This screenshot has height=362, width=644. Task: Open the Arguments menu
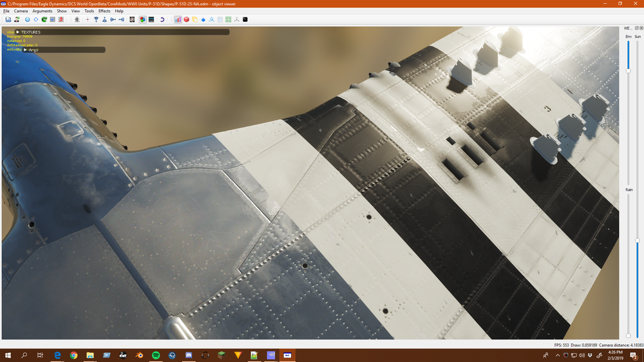(43, 11)
